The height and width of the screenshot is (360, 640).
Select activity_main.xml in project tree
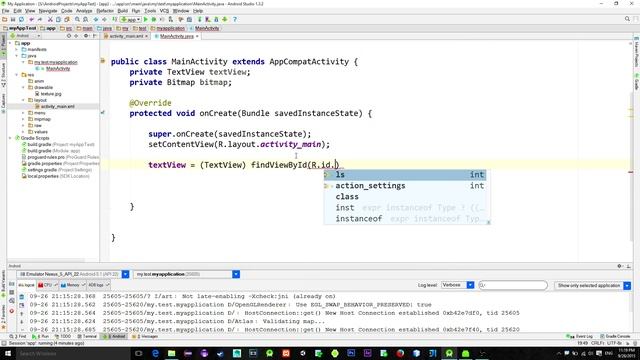57,107
